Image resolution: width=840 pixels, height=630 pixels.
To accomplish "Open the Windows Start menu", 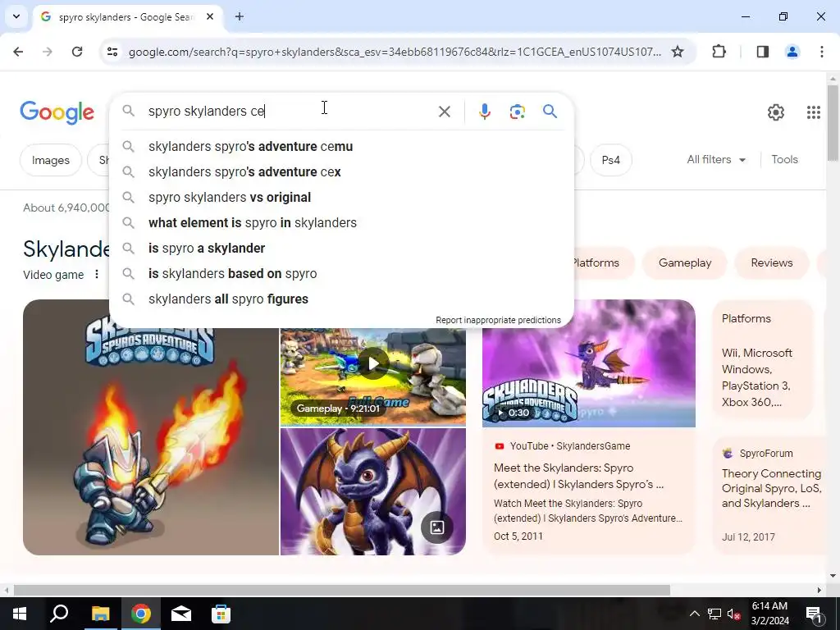I will (20, 614).
